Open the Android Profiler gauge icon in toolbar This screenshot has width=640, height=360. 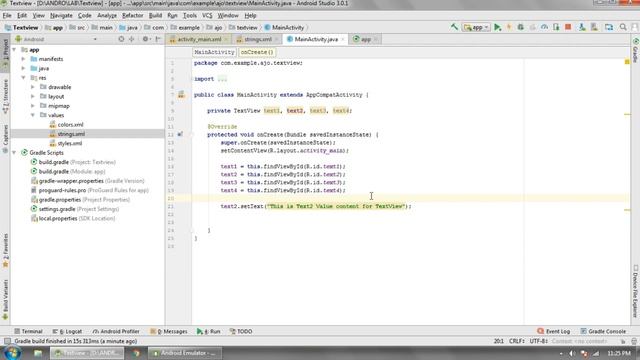click(544, 27)
